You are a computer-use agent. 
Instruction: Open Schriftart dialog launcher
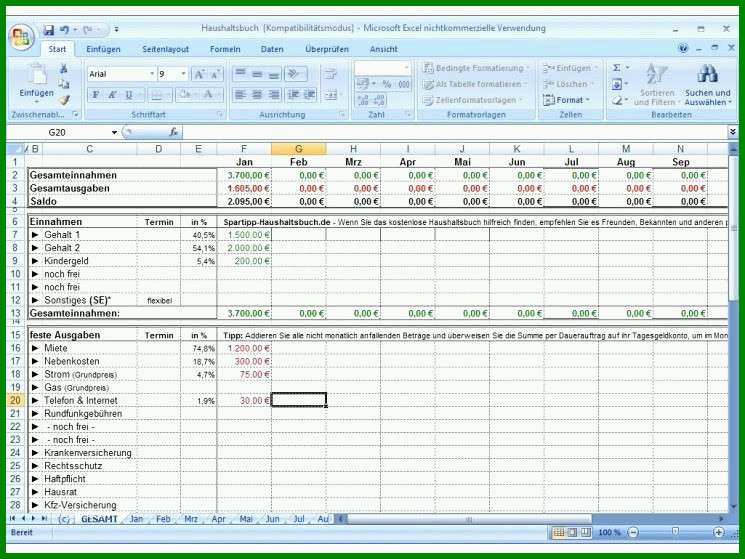(x=220, y=114)
